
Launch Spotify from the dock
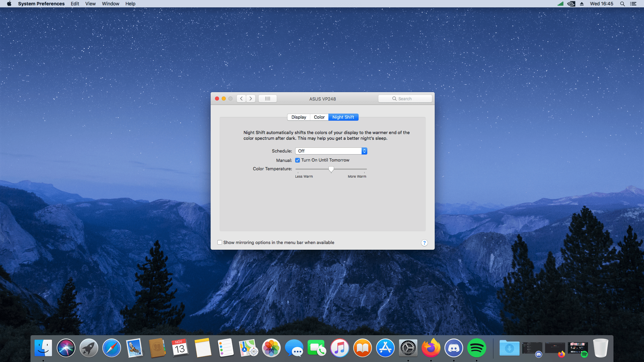(x=476, y=348)
